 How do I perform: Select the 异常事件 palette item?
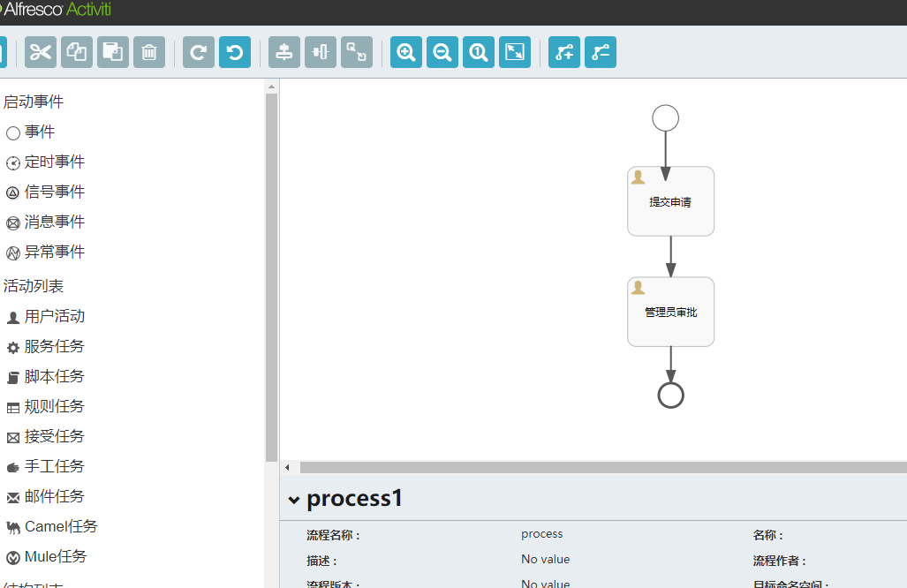click(x=46, y=253)
